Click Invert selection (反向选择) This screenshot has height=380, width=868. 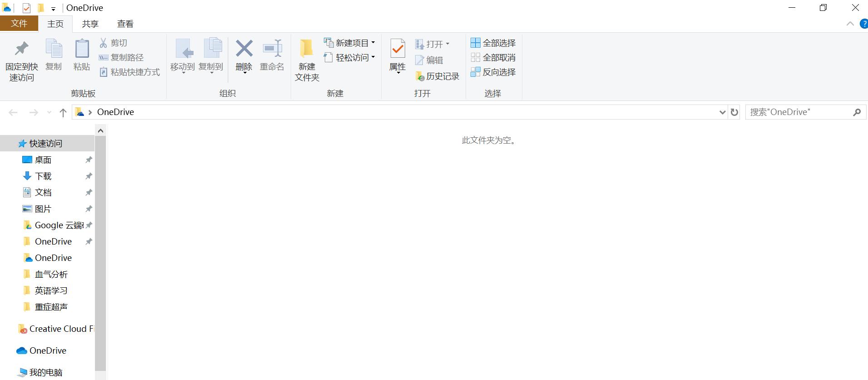[493, 72]
